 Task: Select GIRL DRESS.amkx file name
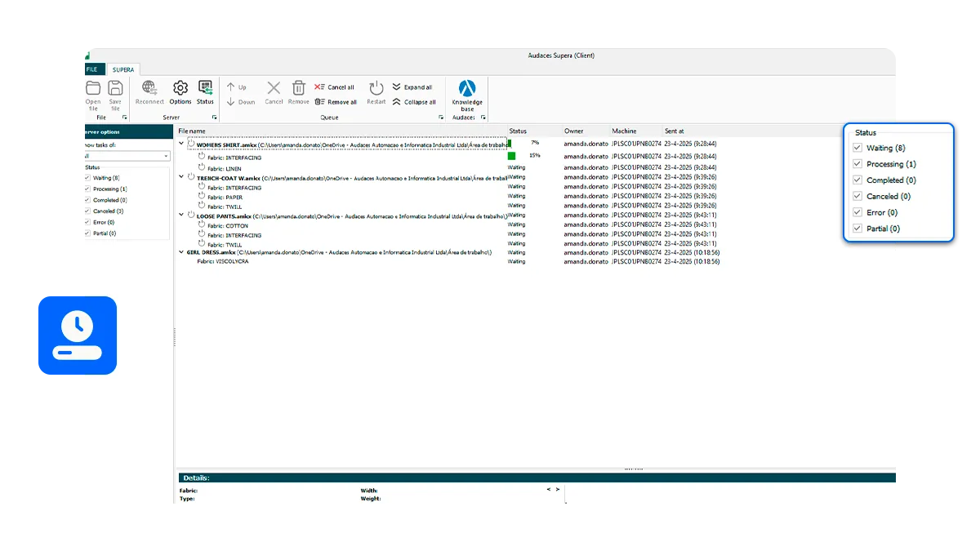point(211,252)
